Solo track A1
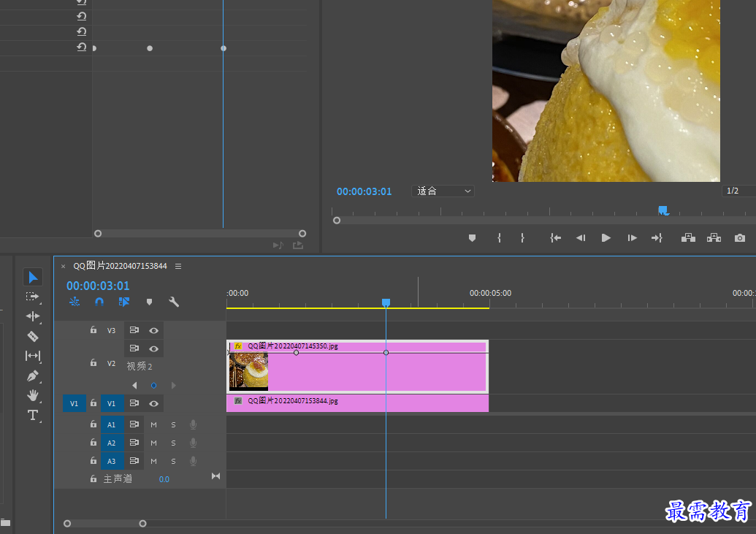This screenshot has width=756, height=534. pos(174,424)
